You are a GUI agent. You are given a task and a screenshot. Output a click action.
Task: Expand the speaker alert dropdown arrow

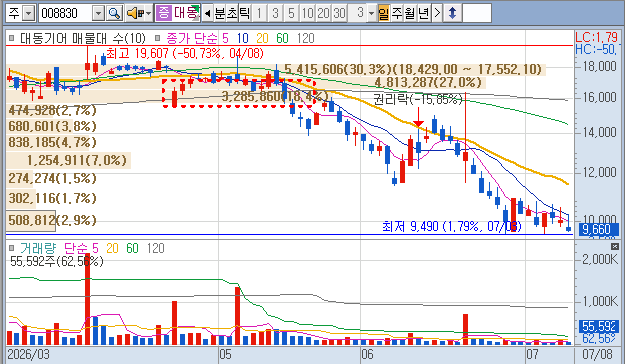(149, 13)
